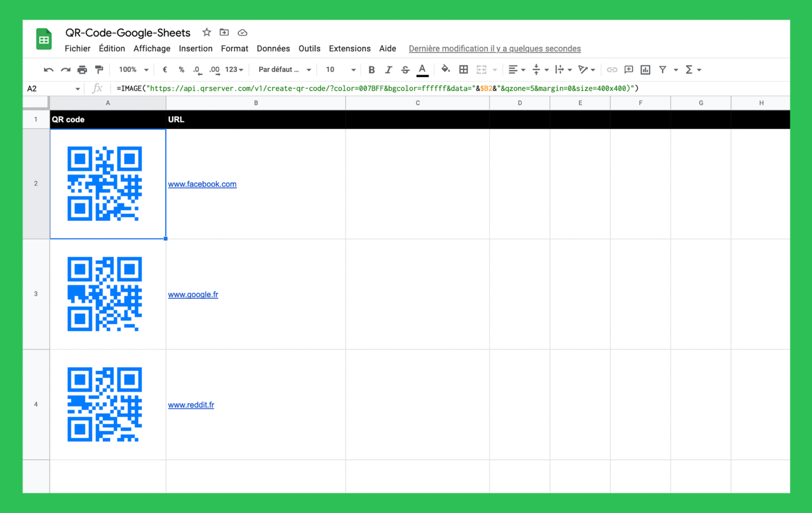
Task: Open the font size dropdown
Action: click(x=338, y=69)
